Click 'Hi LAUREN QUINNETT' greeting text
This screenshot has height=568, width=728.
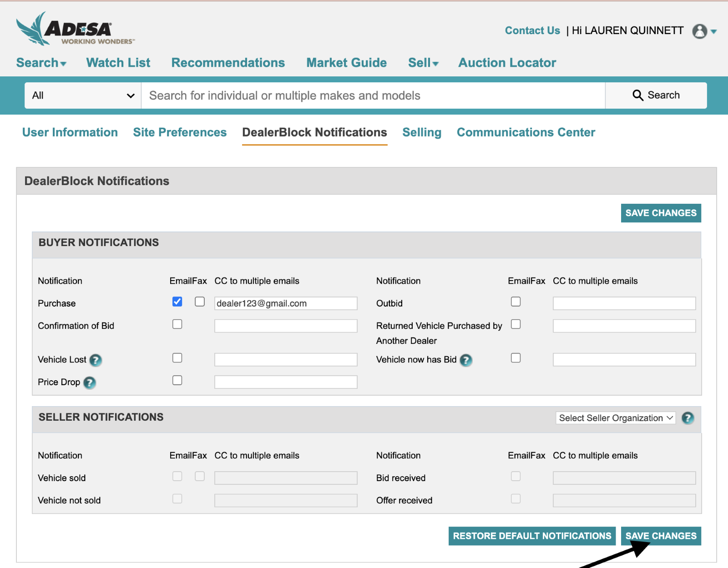tap(627, 30)
